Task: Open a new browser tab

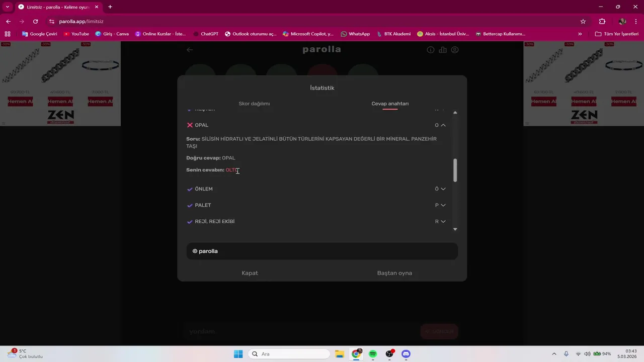Action: click(x=110, y=7)
